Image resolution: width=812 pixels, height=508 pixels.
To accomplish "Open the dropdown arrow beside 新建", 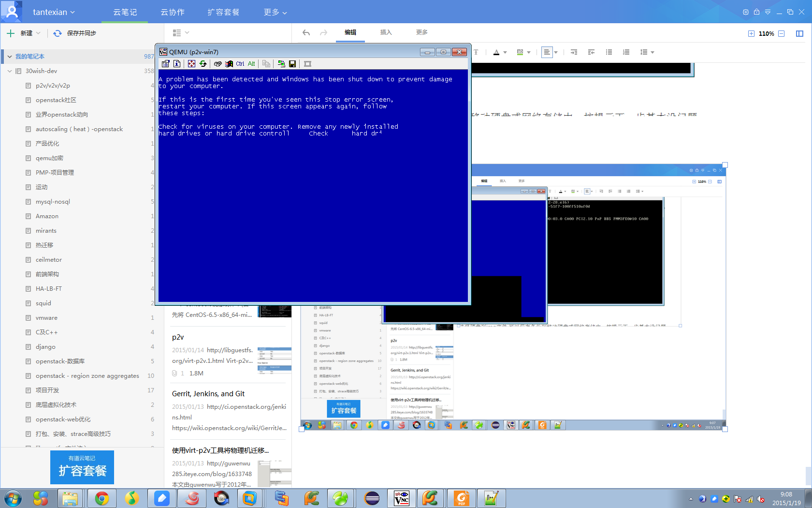I will pyautogui.click(x=38, y=33).
